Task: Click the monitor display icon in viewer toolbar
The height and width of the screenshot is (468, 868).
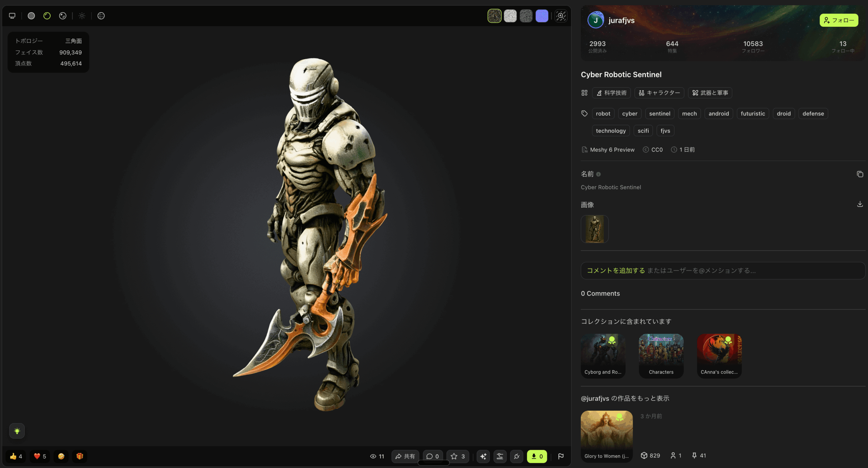Action: coord(12,16)
